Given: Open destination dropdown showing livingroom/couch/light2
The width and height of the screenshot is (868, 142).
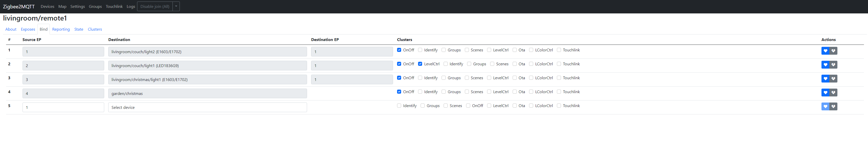Looking at the screenshot, I should [x=207, y=52].
